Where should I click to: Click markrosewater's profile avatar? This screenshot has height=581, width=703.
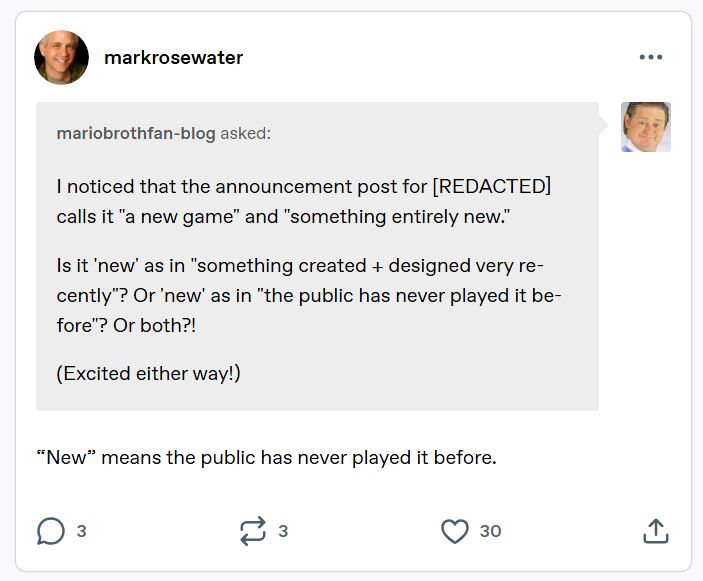coord(61,57)
